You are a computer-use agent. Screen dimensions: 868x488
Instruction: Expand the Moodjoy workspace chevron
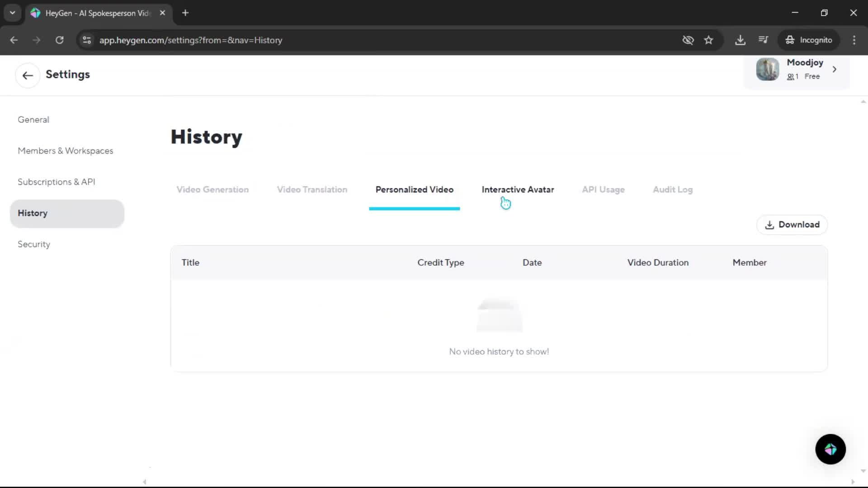[835, 69]
